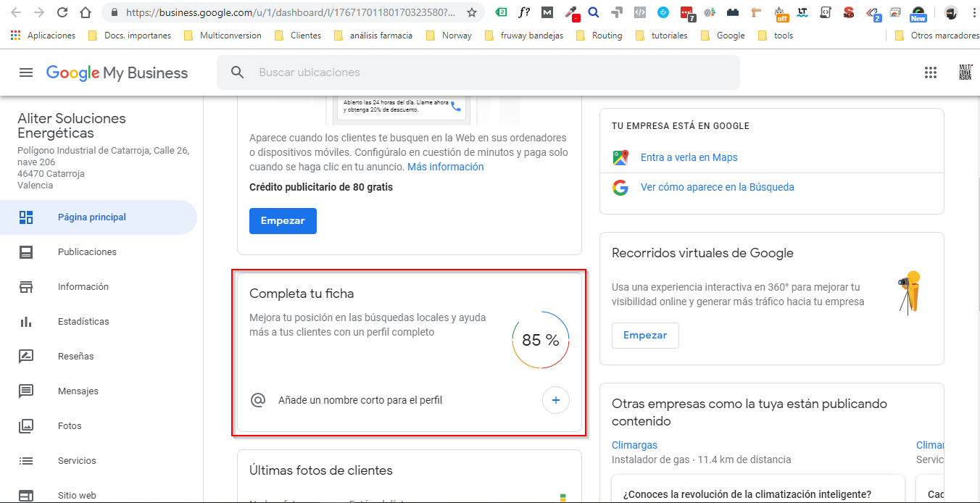Click the extension with 'off' badge
The height and width of the screenshot is (503, 980).
tap(780, 14)
